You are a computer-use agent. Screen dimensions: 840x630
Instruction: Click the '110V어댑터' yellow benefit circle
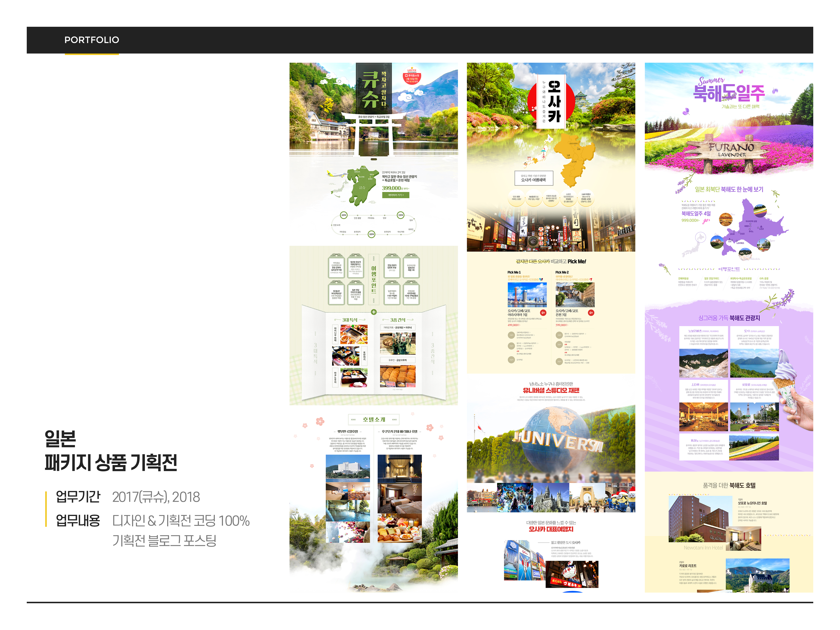pos(586,198)
